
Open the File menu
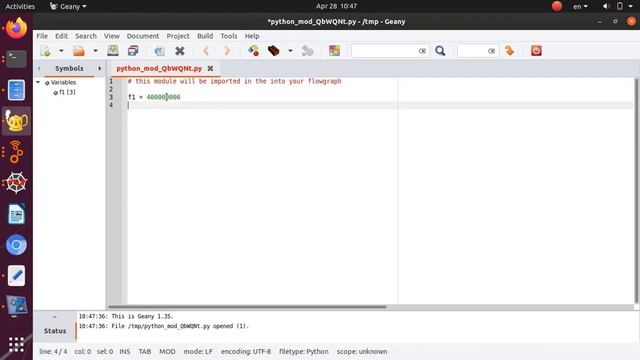click(42, 36)
